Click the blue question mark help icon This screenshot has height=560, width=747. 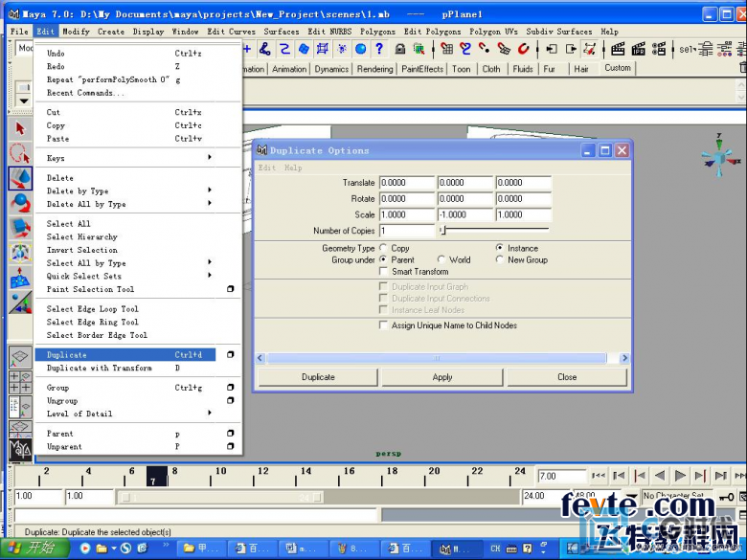tap(378, 48)
